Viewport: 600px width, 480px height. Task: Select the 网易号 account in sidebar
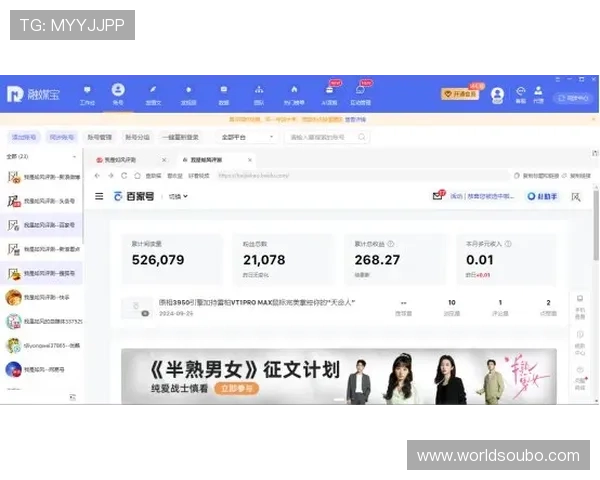[41, 369]
